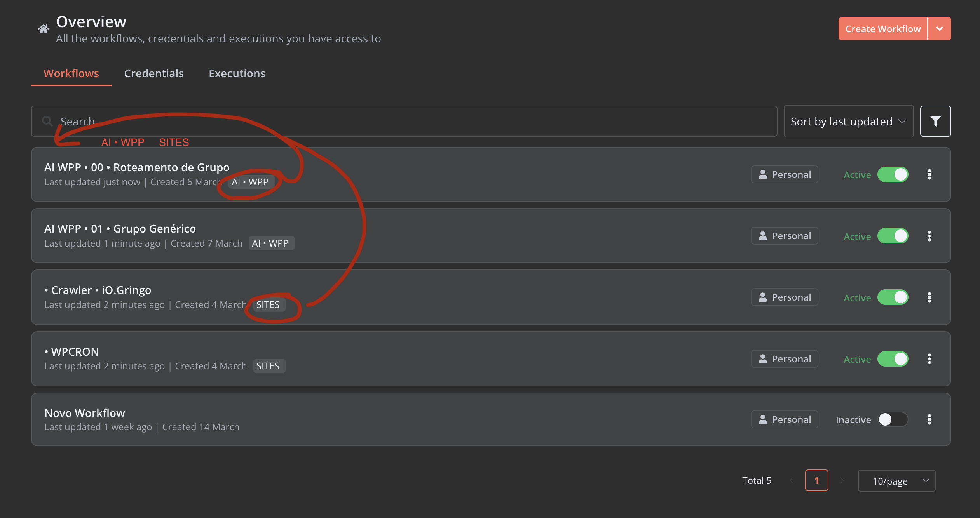980x518 pixels.
Task: Go to previous page arrow
Action: click(792, 480)
